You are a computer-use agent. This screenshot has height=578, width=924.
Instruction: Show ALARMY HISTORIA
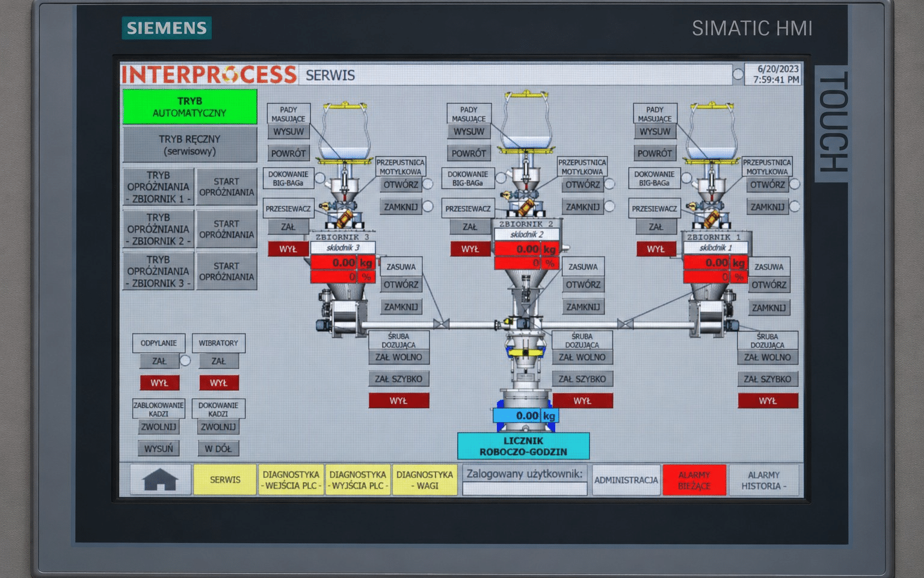[764, 480]
